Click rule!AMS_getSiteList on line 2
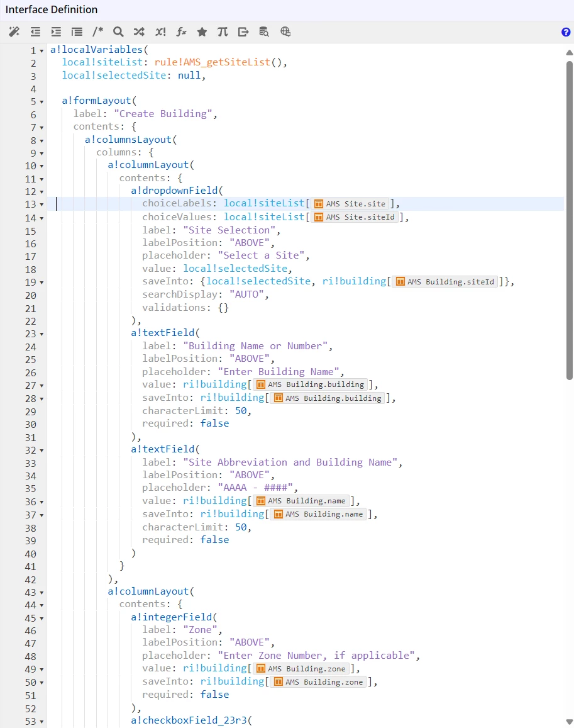Screen dimensions: 574x728 pos(212,62)
